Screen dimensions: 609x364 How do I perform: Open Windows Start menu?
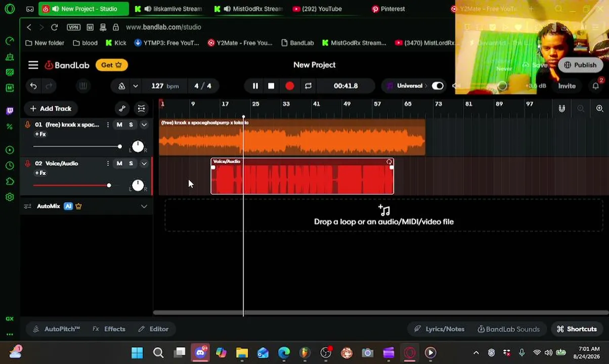tap(137, 352)
